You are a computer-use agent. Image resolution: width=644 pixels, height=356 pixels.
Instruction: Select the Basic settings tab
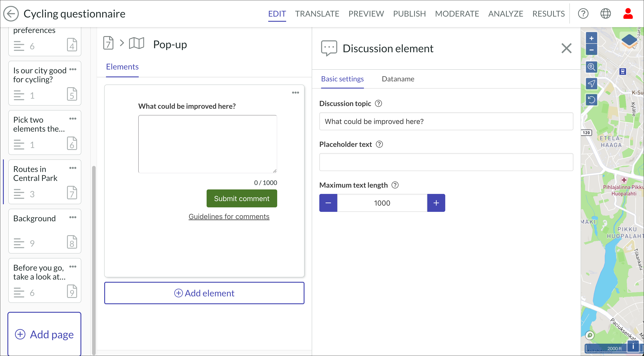[x=342, y=79]
